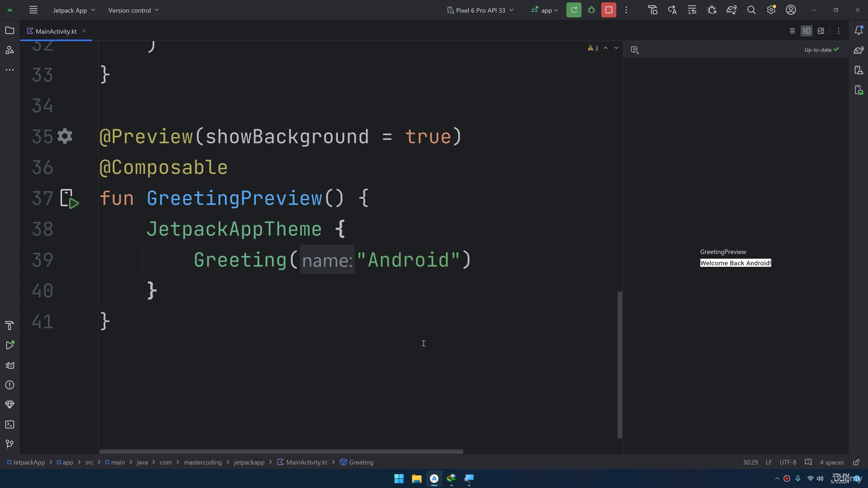Screen dimensions: 868x488
Task: Open the app run configuration dropdown
Action: click(x=545, y=10)
